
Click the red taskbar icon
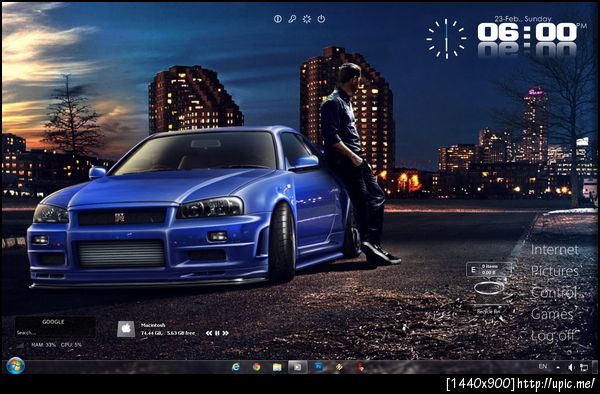[x=360, y=367]
